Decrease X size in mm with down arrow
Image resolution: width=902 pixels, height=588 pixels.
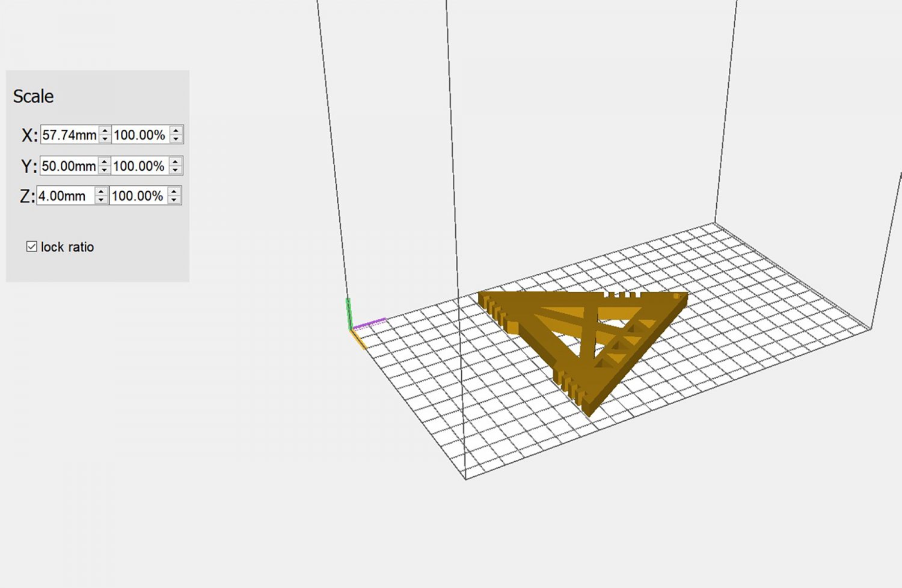click(x=105, y=139)
